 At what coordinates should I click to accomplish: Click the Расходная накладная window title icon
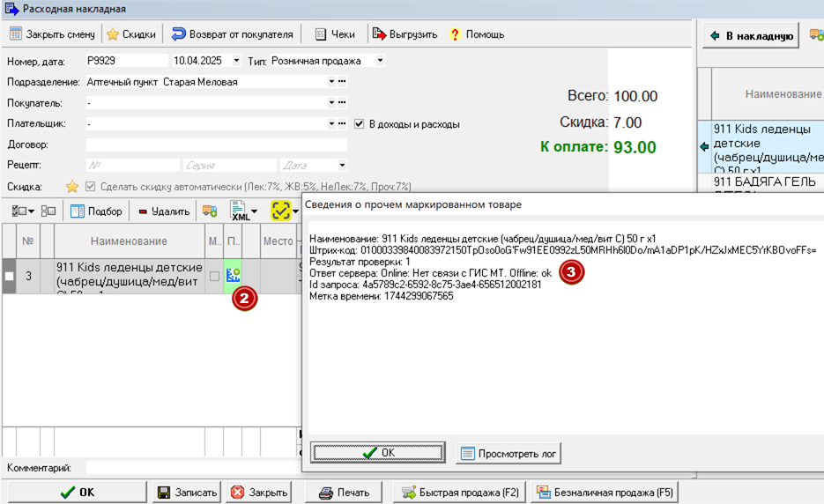(x=11, y=9)
